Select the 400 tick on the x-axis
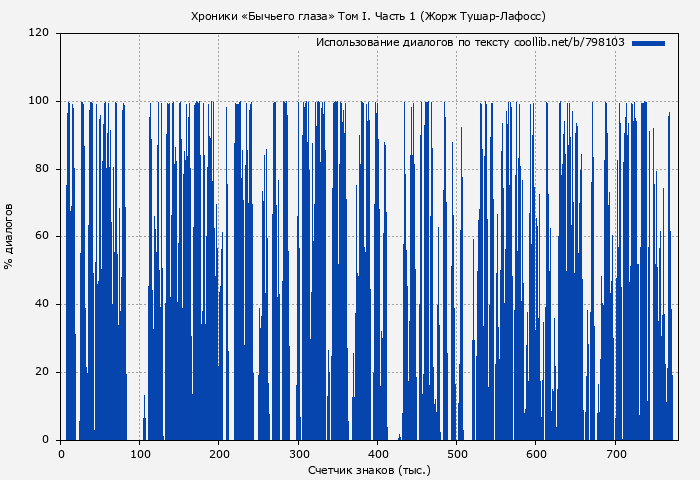Viewport: 700px width, 480px height. point(377,454)
